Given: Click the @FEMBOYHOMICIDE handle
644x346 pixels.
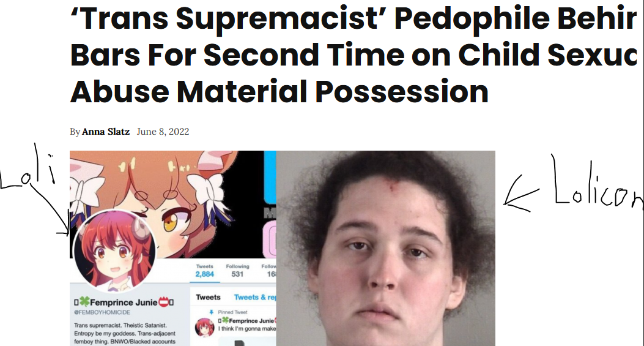Looking at the screenshot, I should [x=102, y=313].
